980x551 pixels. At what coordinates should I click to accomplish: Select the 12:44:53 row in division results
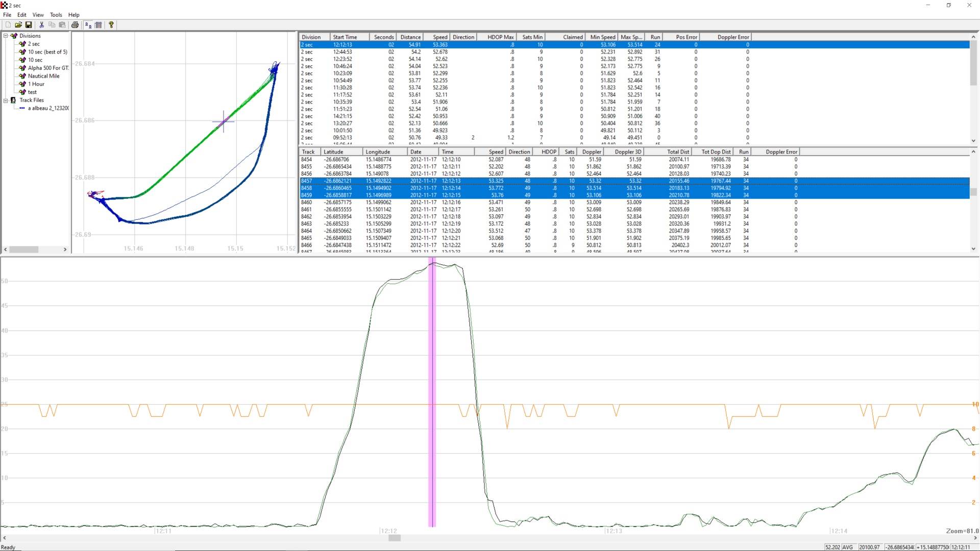(342, 52)
